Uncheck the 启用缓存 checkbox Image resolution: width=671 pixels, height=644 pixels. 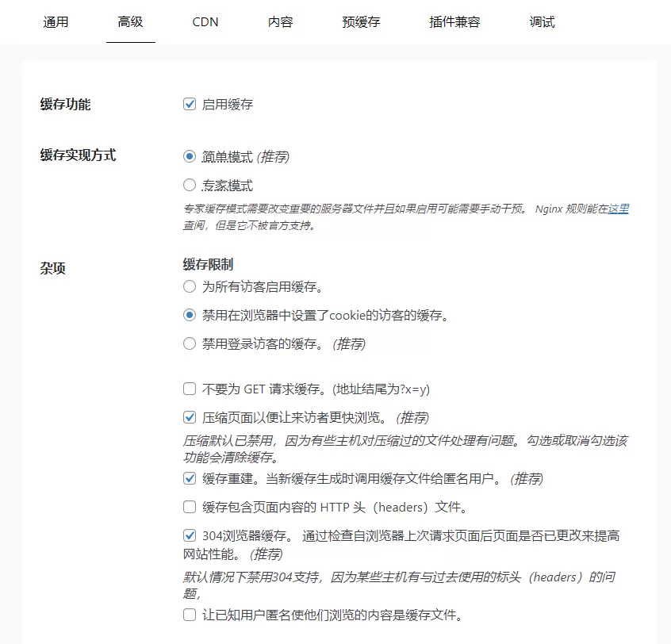(190, 104)
